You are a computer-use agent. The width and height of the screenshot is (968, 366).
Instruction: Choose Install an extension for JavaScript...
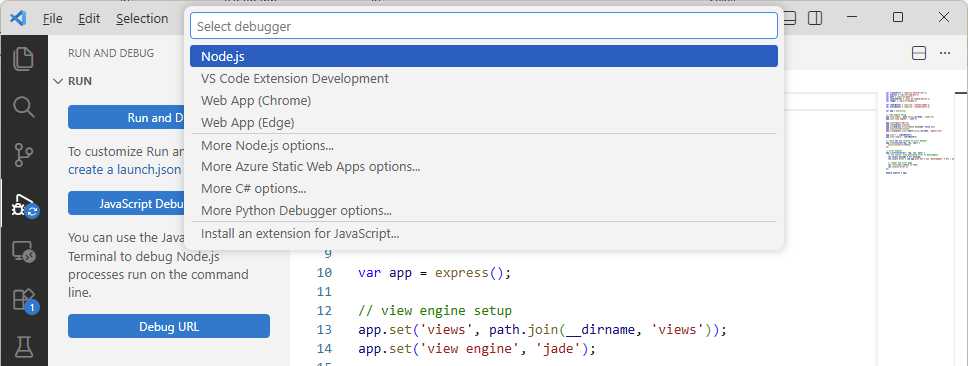tap(483, 234)
